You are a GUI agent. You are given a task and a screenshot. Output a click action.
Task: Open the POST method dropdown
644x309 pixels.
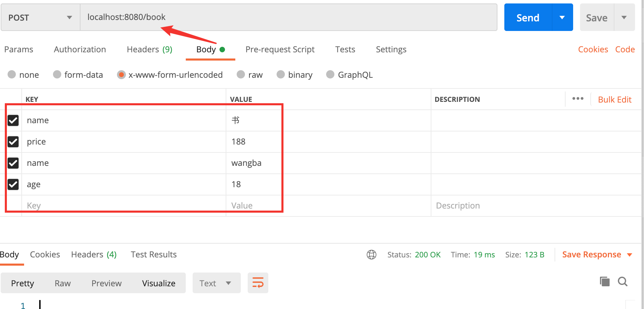click(x=40, y=18)
